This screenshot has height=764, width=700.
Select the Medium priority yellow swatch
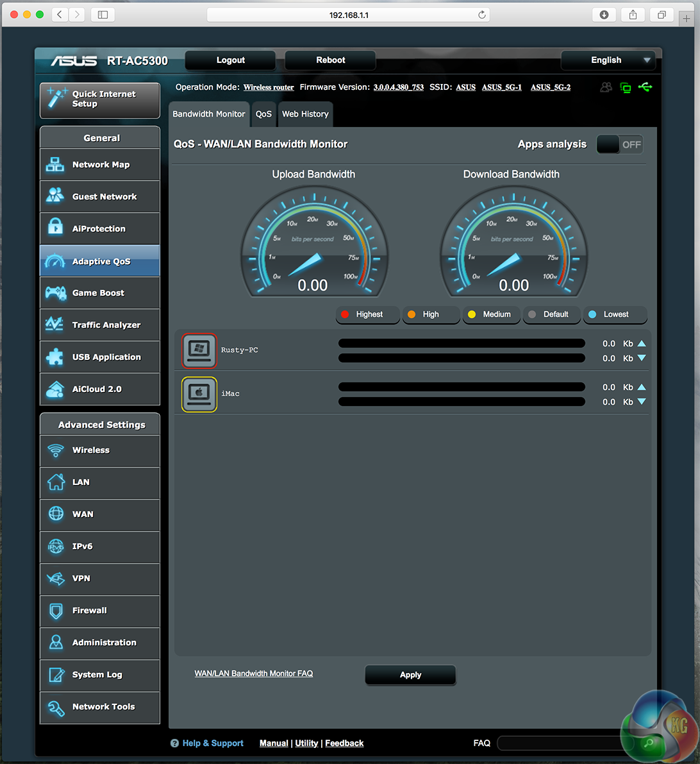[472, 314]
